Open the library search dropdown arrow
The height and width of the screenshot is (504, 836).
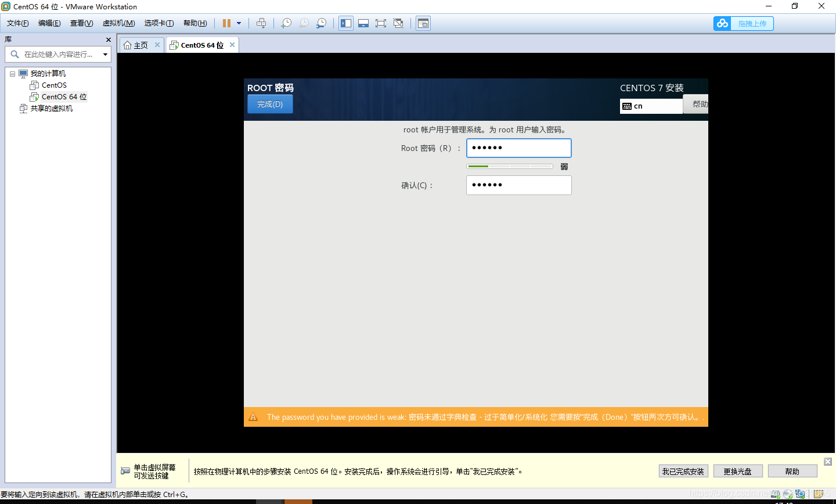[x=105, y=55]
